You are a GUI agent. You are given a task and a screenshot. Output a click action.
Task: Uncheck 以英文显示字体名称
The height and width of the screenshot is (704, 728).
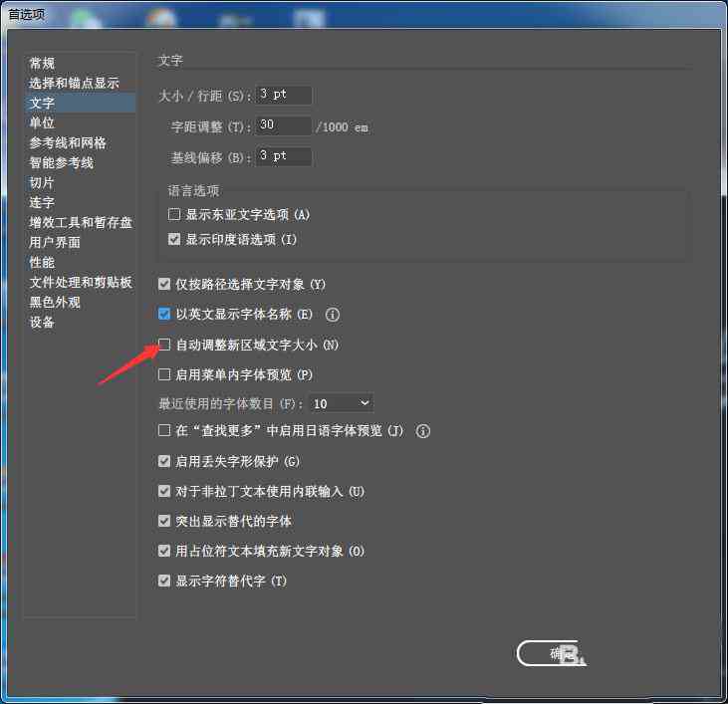click(x=164, y=315)
